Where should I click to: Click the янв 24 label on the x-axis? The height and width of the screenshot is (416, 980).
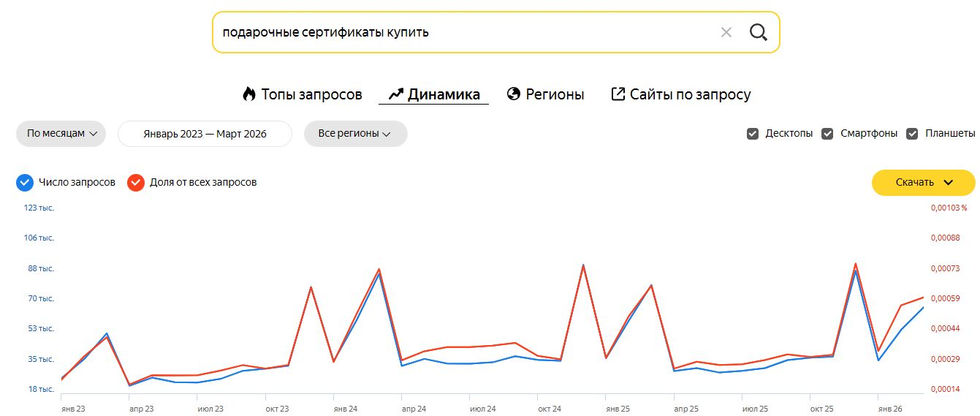[x=345, y=409]
